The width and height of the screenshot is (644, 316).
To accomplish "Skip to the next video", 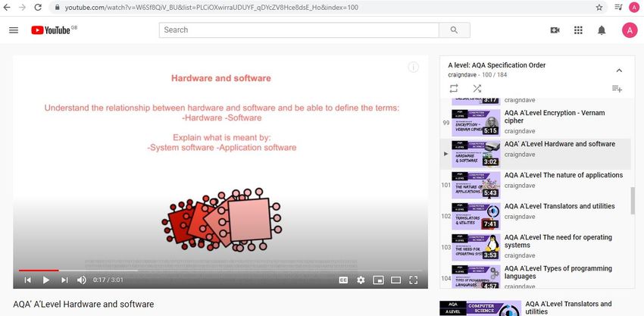I will point(64,280).
